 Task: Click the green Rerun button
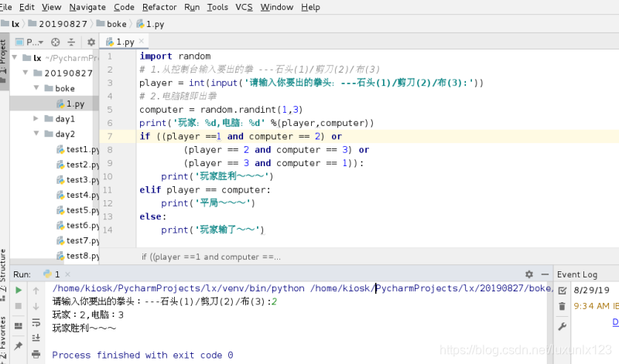coord(18,291)
